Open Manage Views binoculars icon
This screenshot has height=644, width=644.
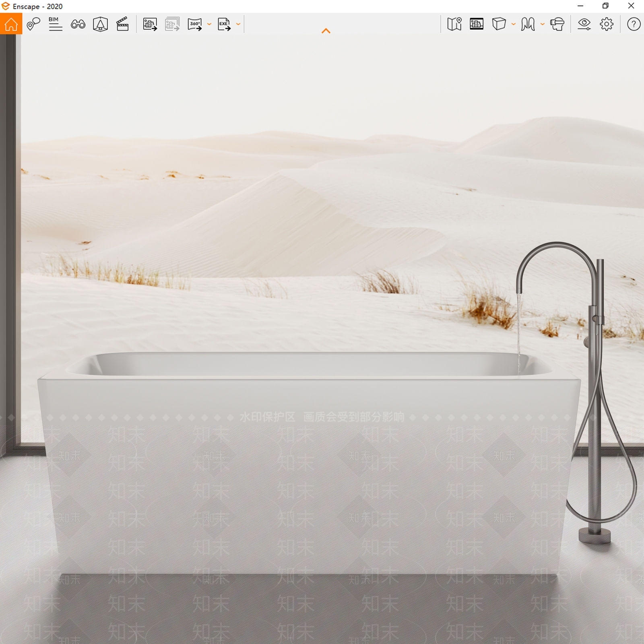[x=78, y=25]
